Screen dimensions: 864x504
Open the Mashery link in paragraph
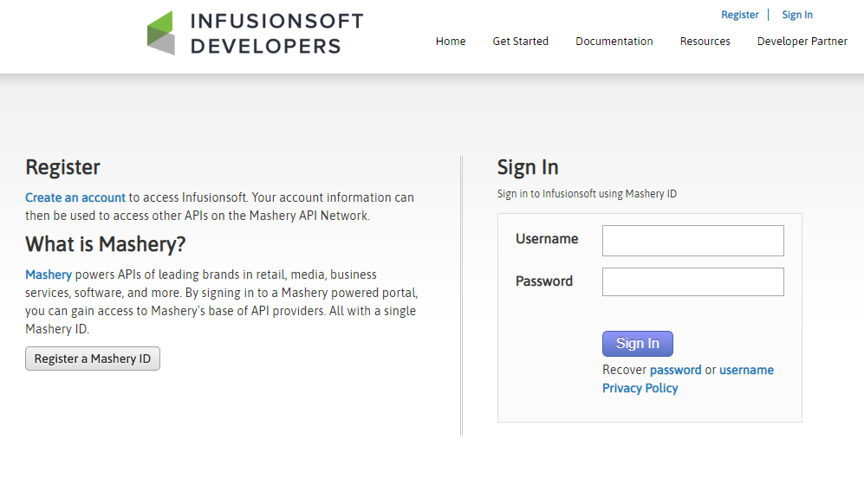coord(49,275)
